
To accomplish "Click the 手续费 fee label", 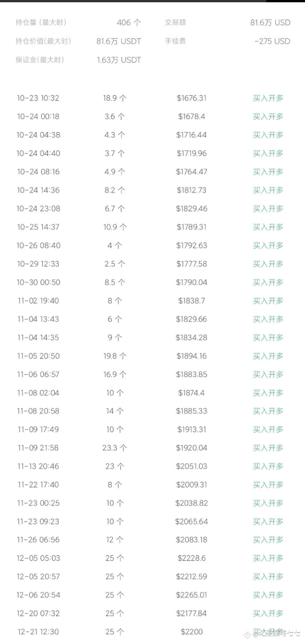I will click(x=175, y=42).
